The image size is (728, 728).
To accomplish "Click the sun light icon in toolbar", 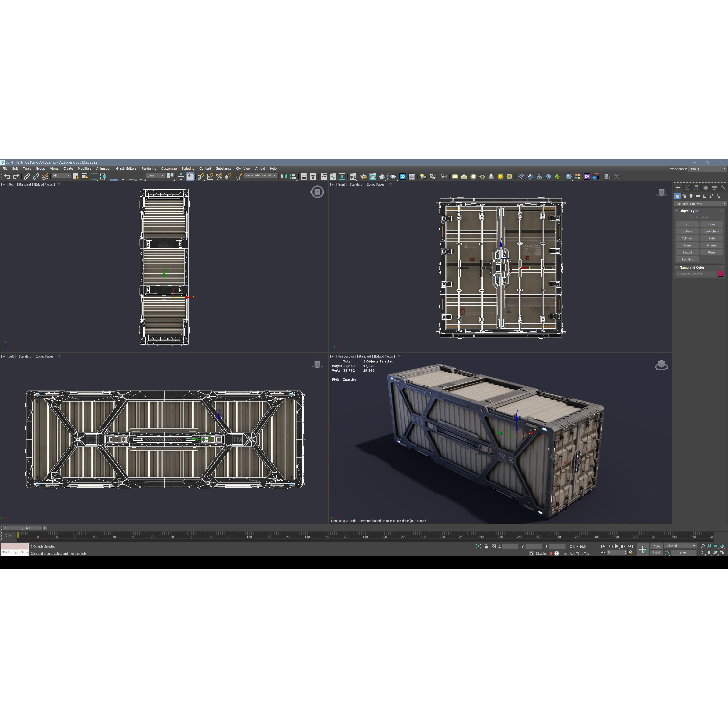I will [500, 177].
